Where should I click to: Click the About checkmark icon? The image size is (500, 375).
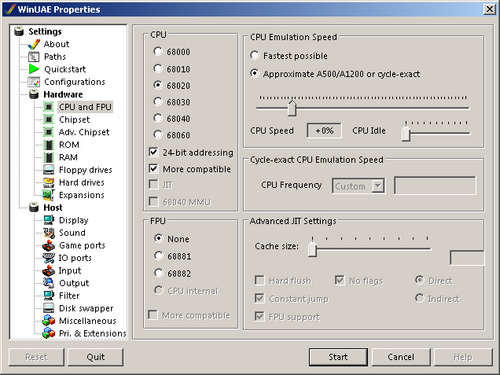click(34, 44)
